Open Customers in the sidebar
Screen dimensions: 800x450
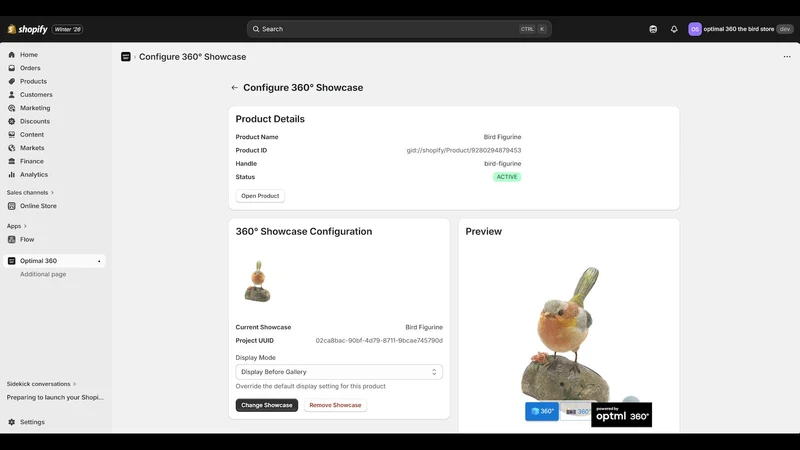(x=36, y=94)
